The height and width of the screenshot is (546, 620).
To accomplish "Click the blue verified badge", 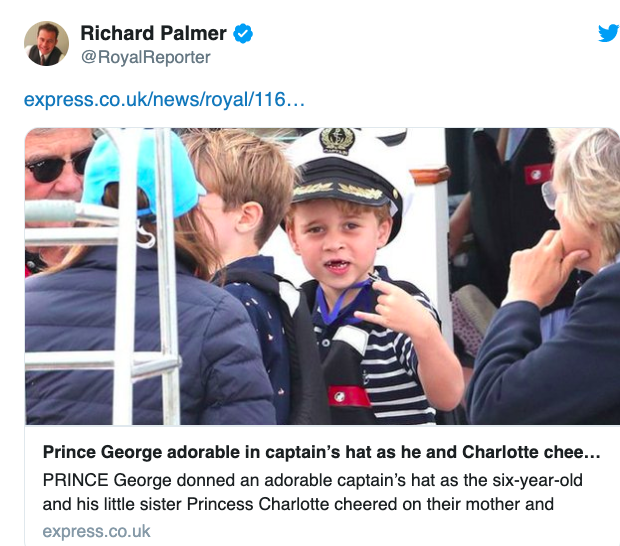I will [x=243, y=34].
